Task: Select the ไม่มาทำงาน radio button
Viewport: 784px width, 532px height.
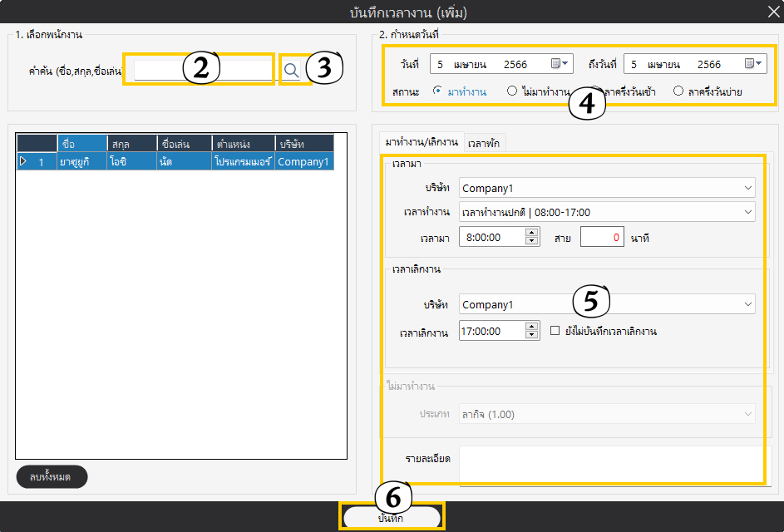Action: 512,91
